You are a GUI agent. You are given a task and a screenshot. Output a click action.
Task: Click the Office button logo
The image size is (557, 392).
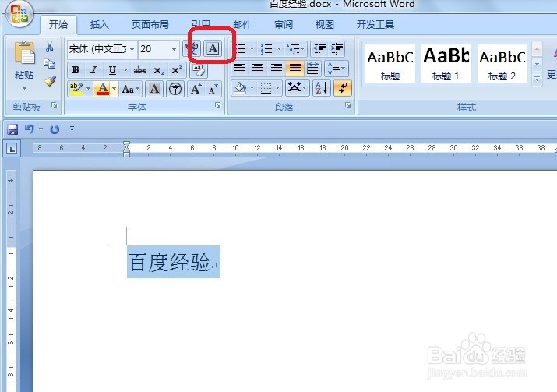coord(19,13)
